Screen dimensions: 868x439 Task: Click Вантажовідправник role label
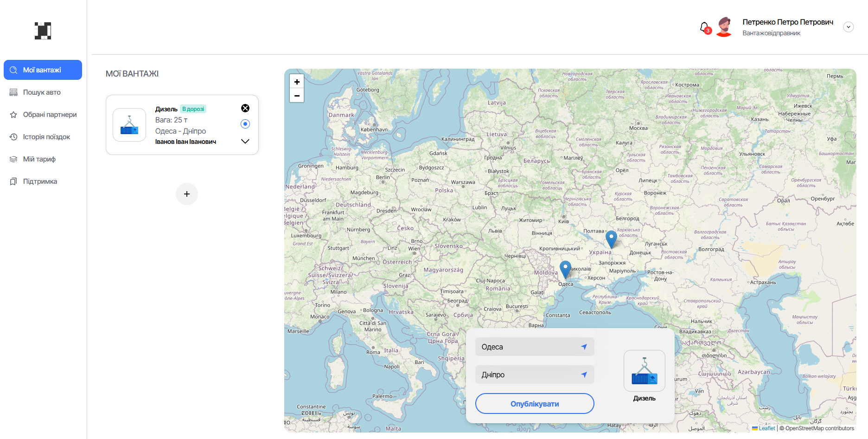(772, 33)
